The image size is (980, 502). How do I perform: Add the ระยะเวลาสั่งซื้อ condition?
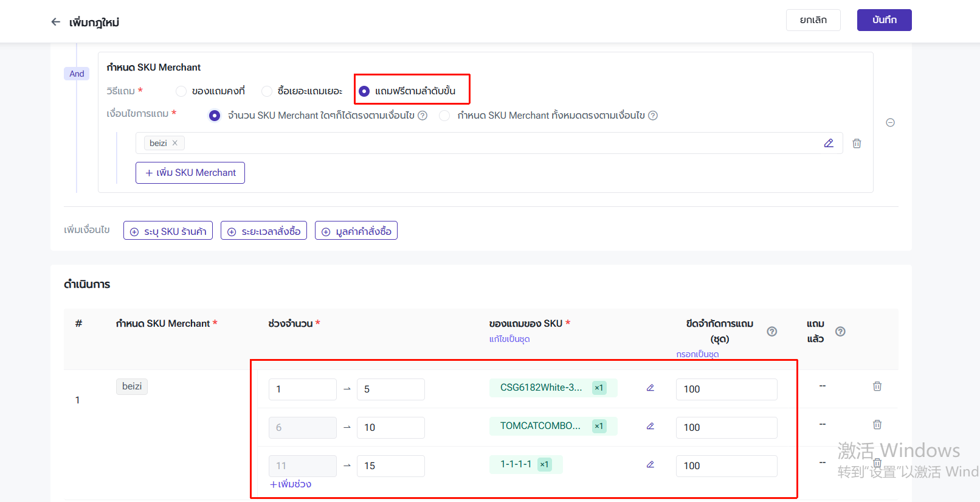pyautogui.click(x=264, y=231)
